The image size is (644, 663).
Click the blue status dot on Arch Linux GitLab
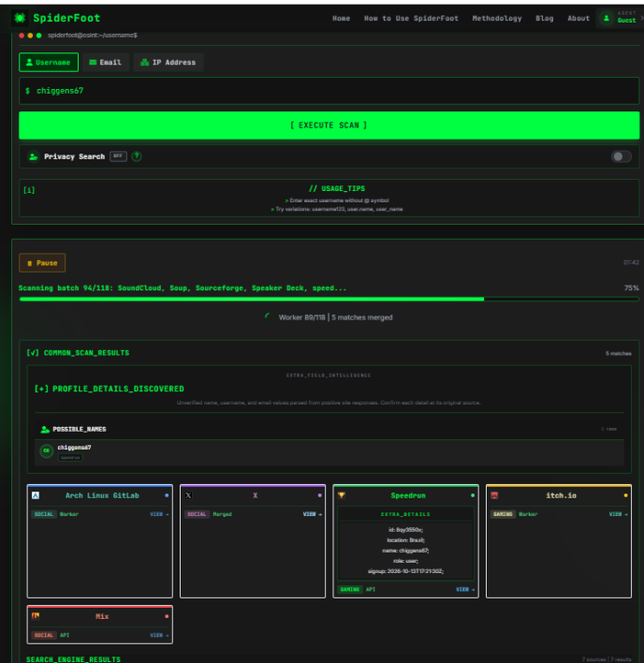[x=167, y=495]
